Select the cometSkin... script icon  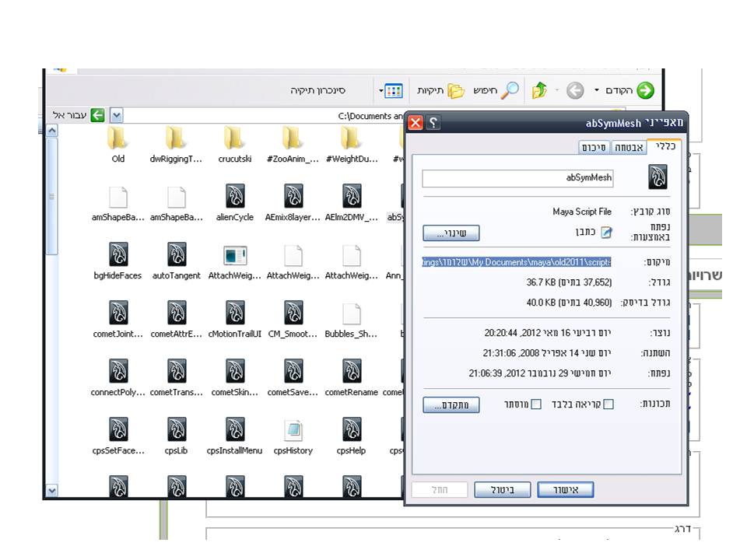235,371
